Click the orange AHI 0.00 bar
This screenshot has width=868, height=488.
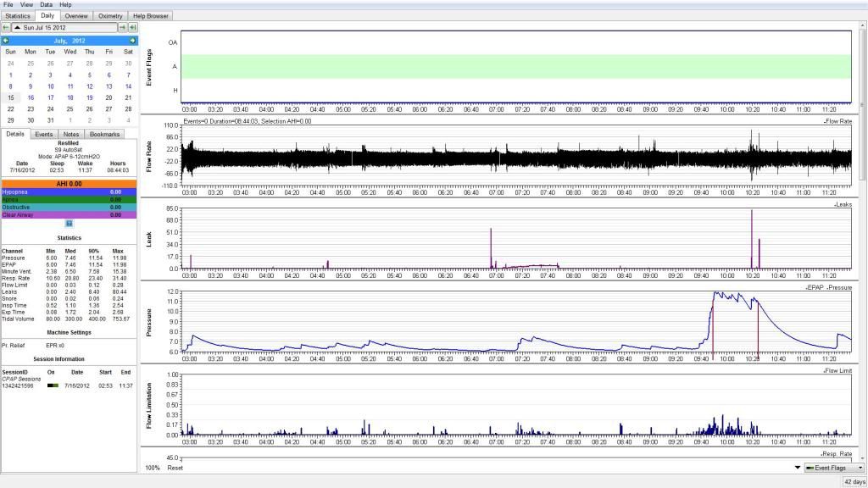pos(69,183)
